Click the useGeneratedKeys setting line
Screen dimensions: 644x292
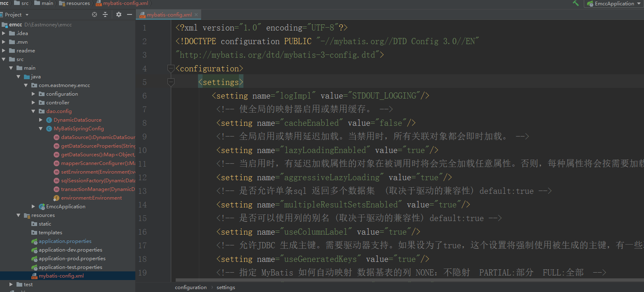[323, 259]
